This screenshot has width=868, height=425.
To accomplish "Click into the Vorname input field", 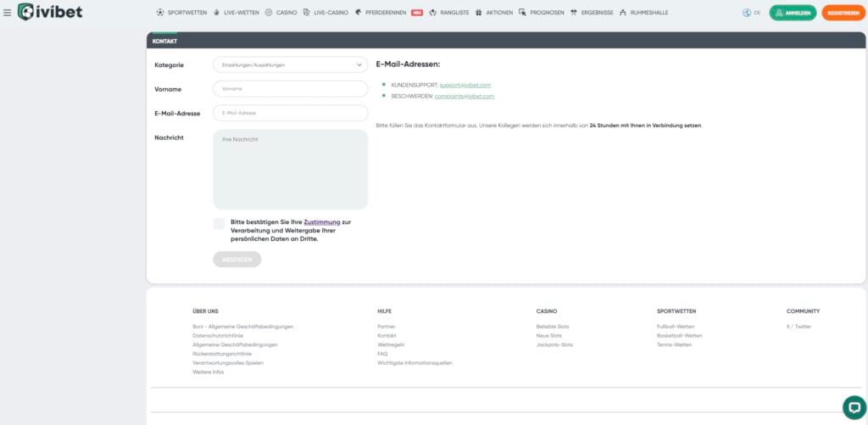I will coord(290,88).
